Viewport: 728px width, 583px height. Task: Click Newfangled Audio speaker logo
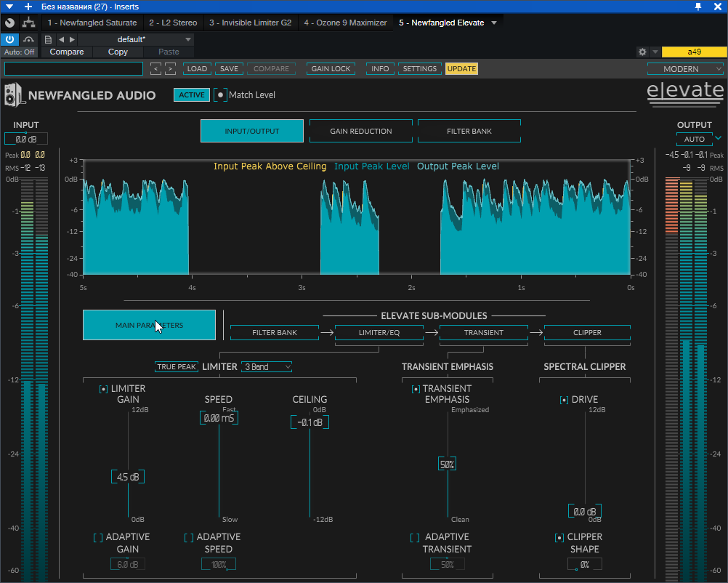13,95
